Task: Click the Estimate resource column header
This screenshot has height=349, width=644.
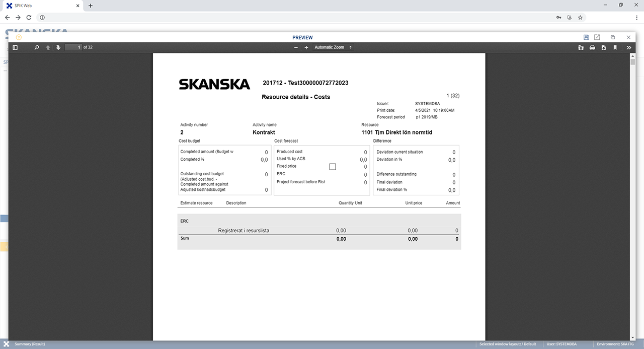Action: 196,203
